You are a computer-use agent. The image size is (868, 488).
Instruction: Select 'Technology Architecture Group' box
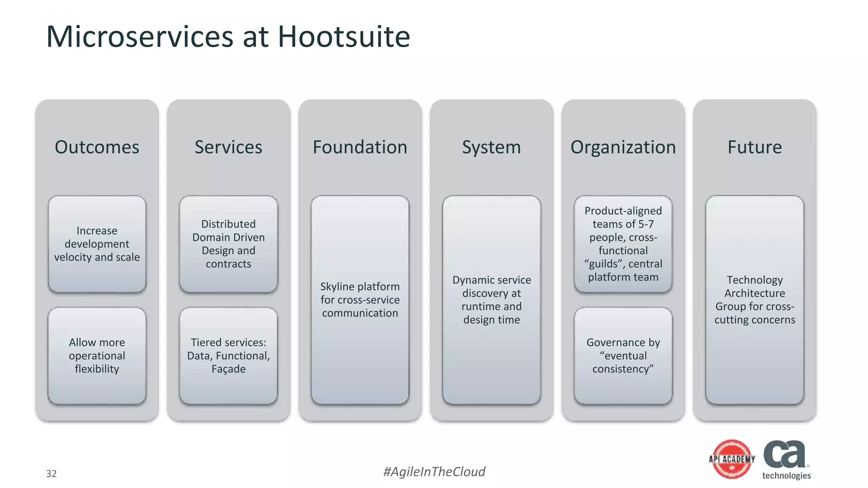(x=755, y=300)
